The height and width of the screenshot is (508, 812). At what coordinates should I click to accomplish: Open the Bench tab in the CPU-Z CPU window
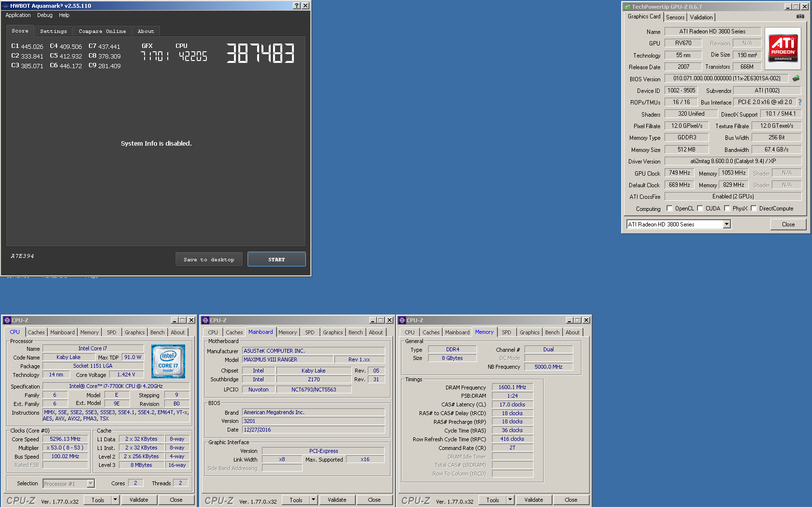pos(158,332)
